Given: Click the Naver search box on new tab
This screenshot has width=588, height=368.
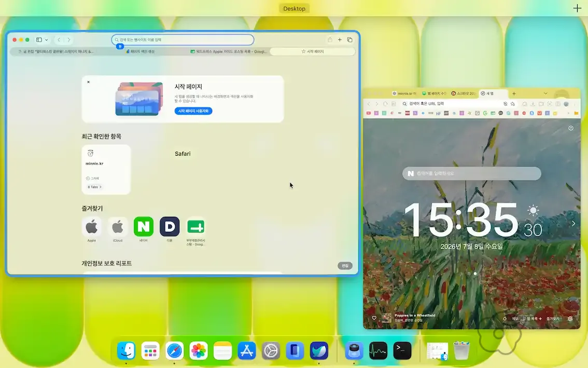Looking at the screenshot, I should [472, 173].
